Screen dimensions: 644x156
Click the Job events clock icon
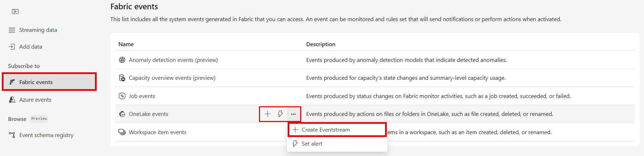tap(122, 96)
